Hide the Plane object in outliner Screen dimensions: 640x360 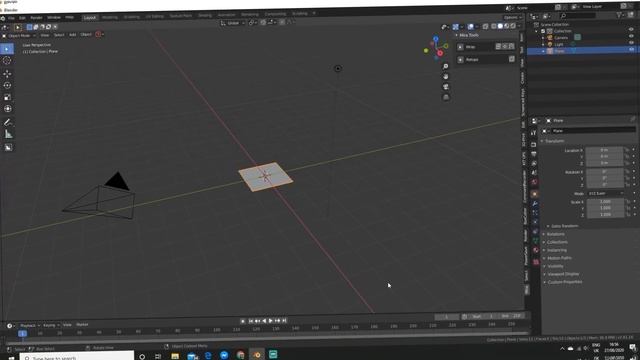click(631, 49)
